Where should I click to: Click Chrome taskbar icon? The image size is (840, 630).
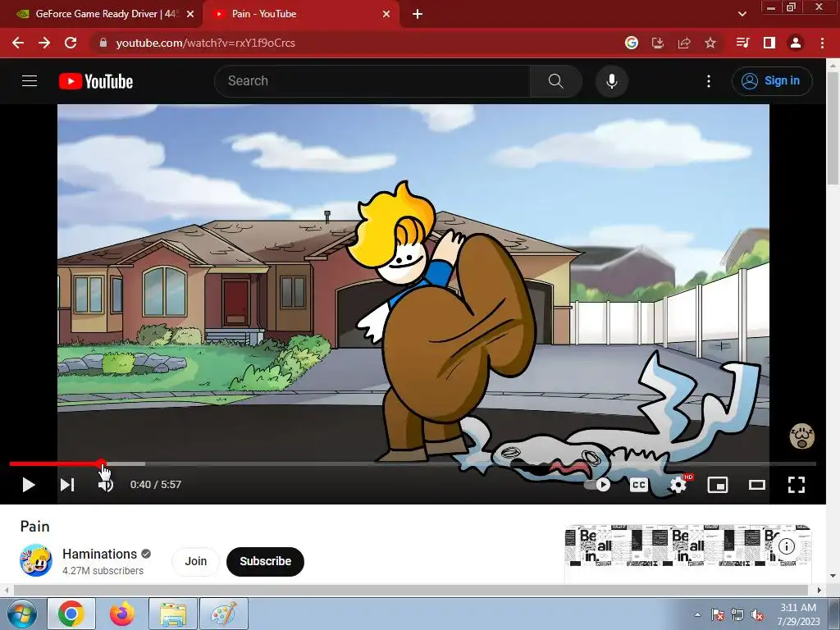click(71, 614)
